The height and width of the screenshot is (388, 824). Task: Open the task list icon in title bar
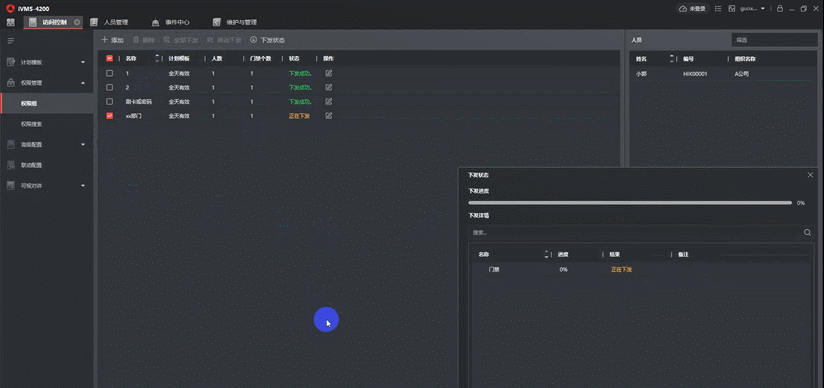tap(718, 8)
